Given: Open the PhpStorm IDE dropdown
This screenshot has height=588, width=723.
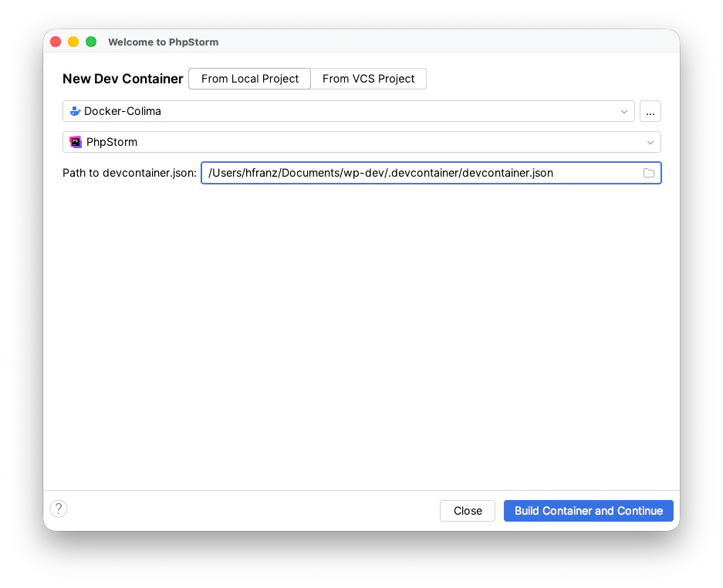Looking at the screenshot, I should pos(361,142).
